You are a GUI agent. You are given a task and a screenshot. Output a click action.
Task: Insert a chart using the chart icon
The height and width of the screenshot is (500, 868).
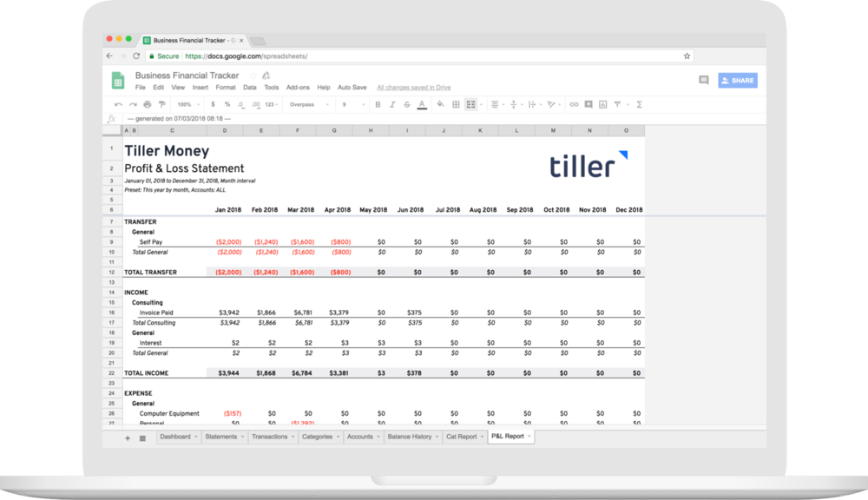tap(603, 104)
